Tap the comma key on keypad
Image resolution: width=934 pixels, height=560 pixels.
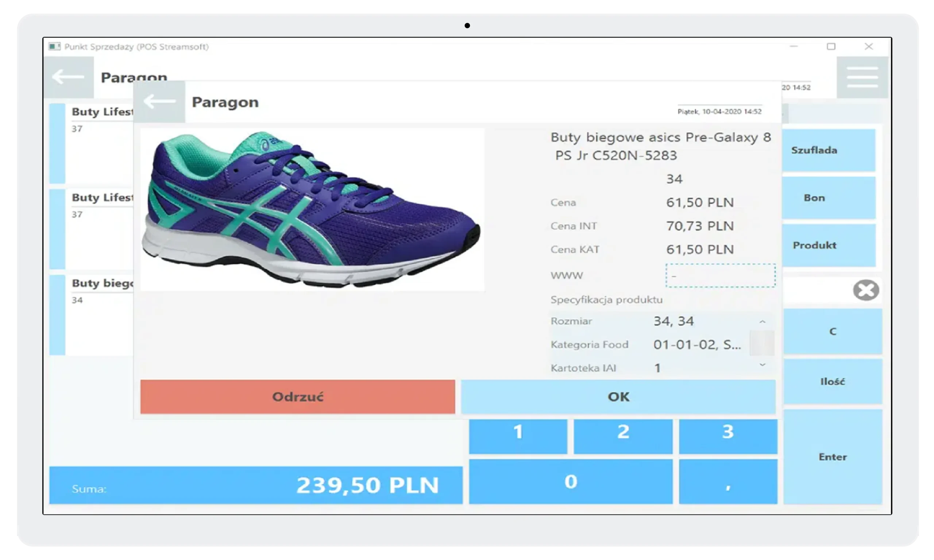coord(727,482)
